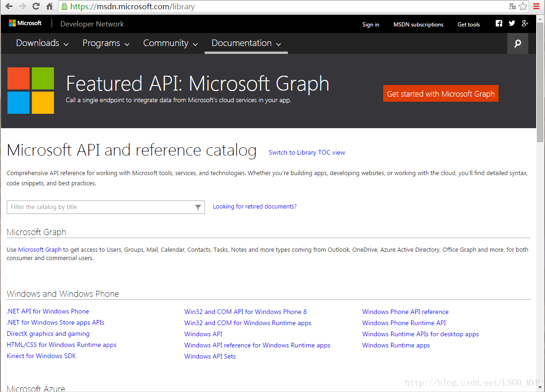Open Get tools
Viewport: 545px width, 392px height.
click(x=469, y=25)
